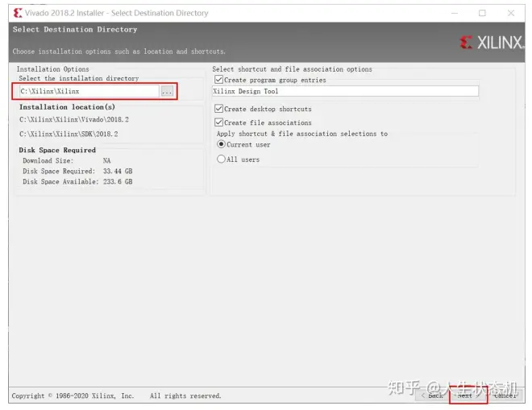Cancel the Vivado installation
Image resolution: width=532 pixels, height=410 pixels.
505,396
